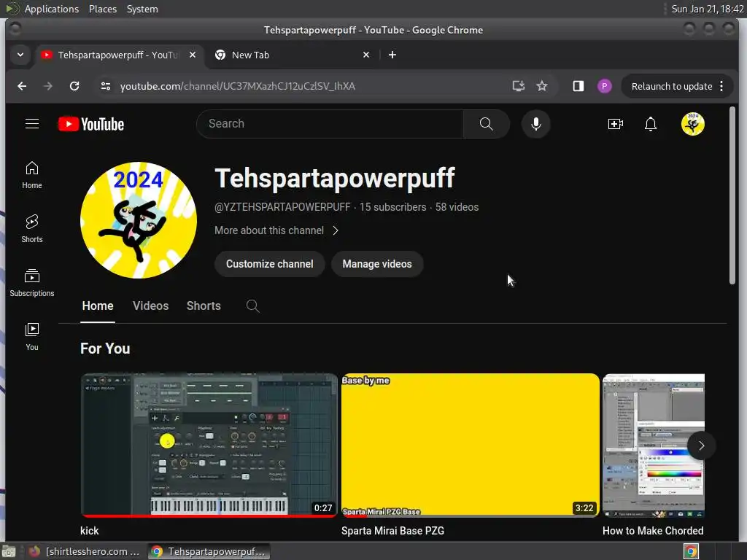
Task: Go back to the previous page
Action: pyautogui.click(x=22, y=86)
